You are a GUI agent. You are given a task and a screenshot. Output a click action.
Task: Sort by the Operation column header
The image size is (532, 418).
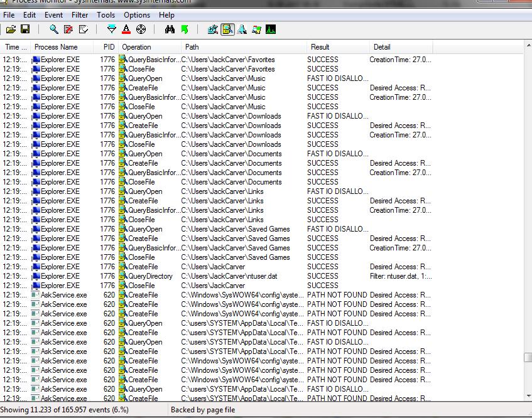149,47
